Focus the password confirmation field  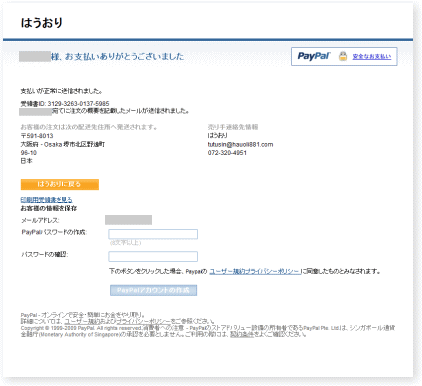[x=153, y=256]
